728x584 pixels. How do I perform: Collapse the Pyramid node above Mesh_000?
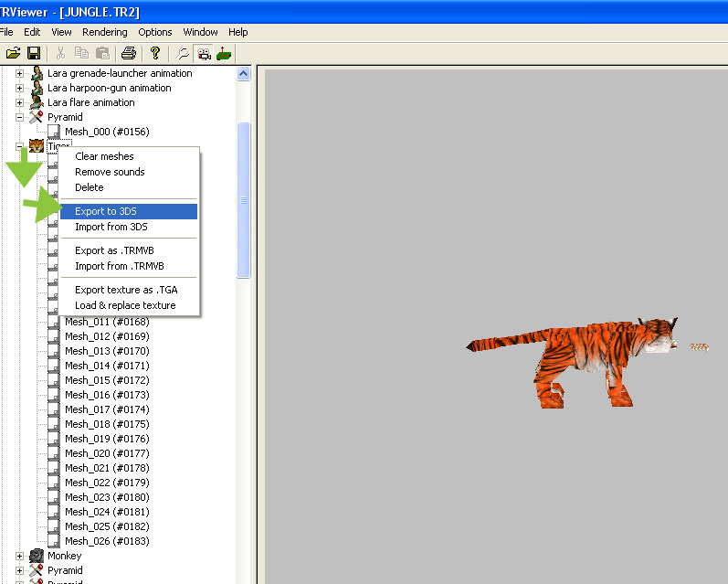click(19, 117)
